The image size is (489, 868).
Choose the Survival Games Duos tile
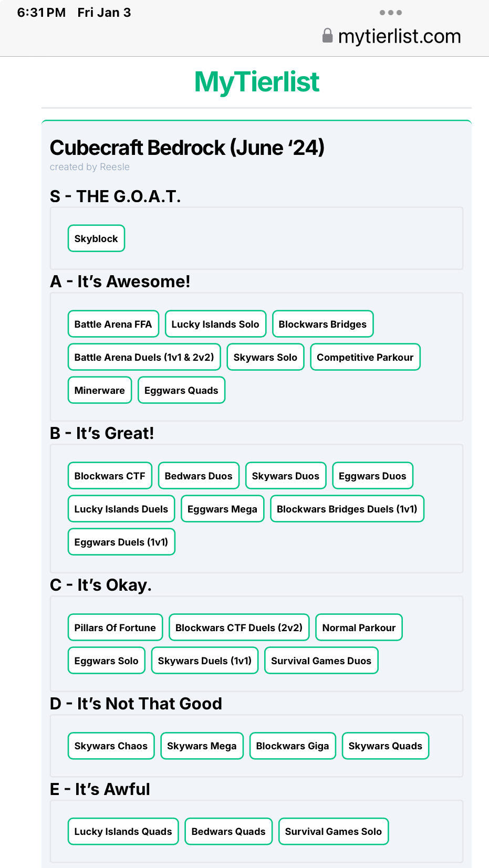pyautogui.click(x=321, y=661)
